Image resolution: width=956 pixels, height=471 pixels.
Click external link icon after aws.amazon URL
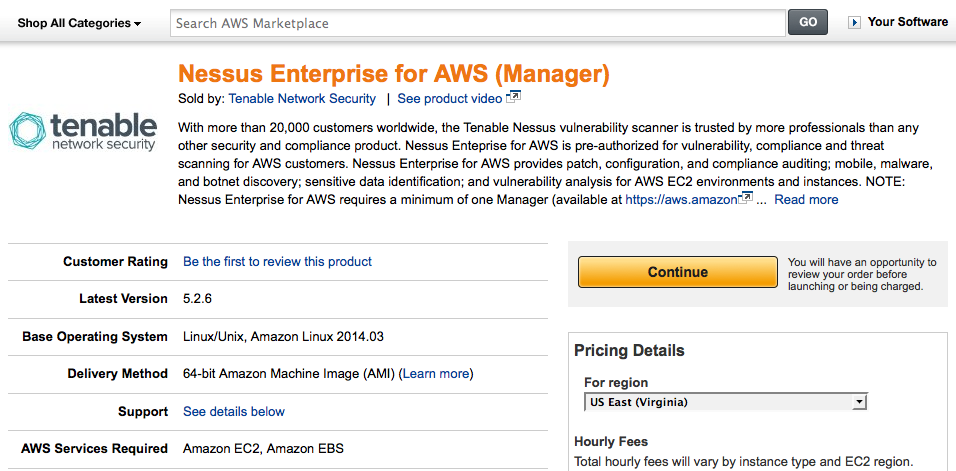click(x=745, y=197)
